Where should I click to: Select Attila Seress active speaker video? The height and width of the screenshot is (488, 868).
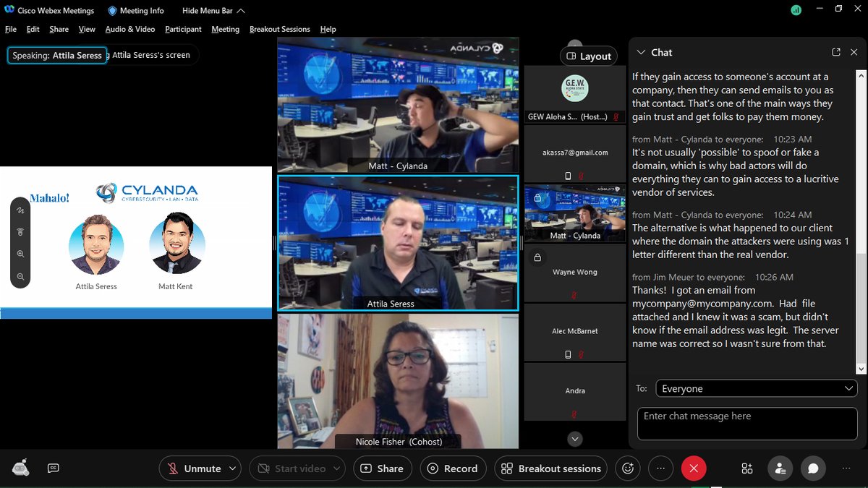(x=398, y=243)
